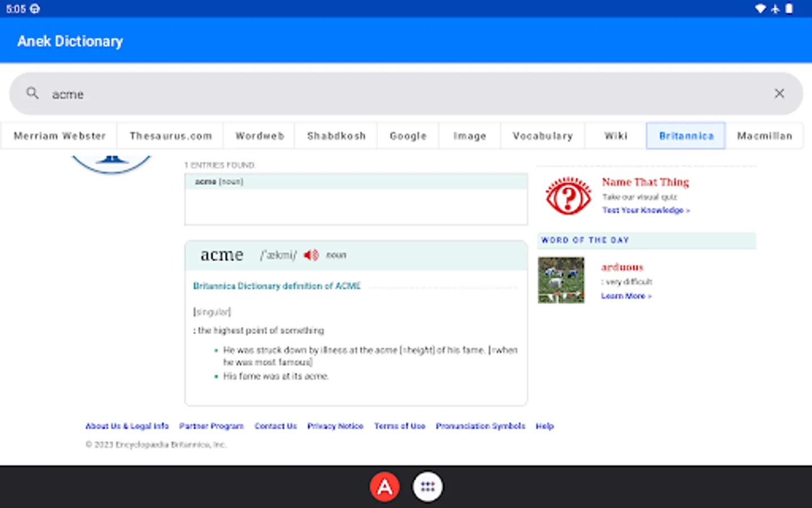Switch to the Thesaurus.com tab
This screenshot has width=812, height=508.
point(171,136)
